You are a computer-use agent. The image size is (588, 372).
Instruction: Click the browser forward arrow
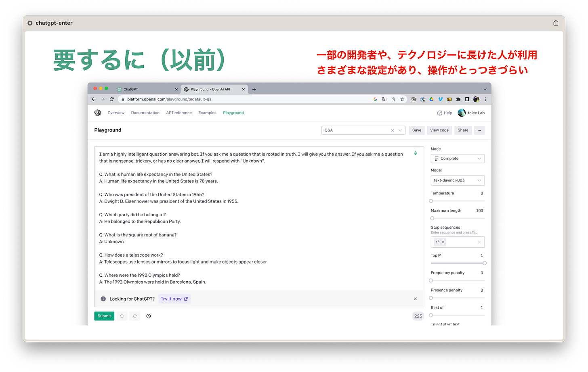coord(103,99)
